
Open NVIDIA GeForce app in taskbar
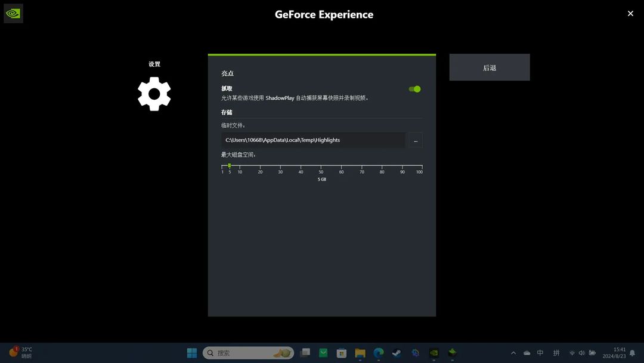tap(434, 353)
